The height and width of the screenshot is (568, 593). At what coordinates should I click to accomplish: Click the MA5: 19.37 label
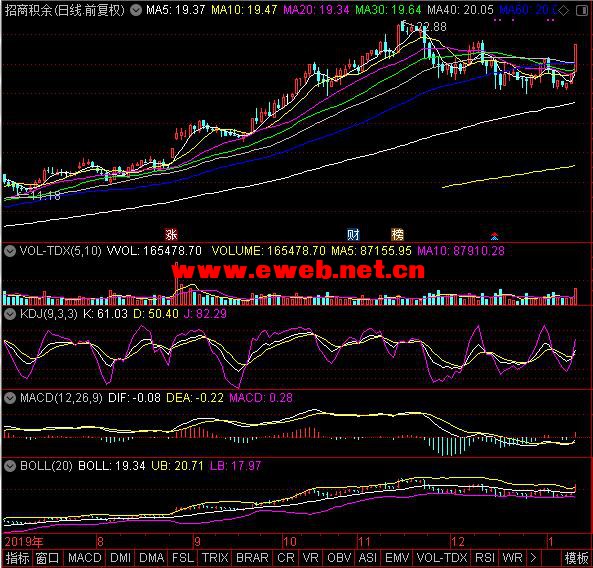click(x=175, y=10)
